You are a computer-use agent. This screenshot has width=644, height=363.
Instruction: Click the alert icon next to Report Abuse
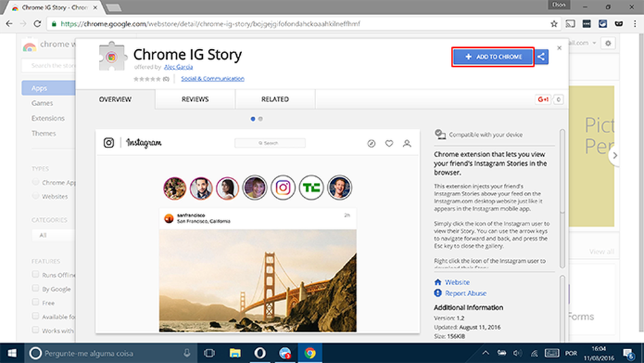pos(438,293)
